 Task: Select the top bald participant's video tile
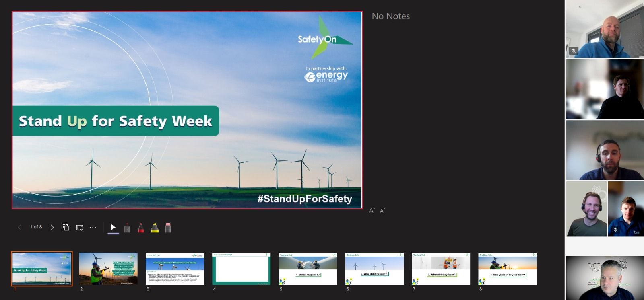605,29
